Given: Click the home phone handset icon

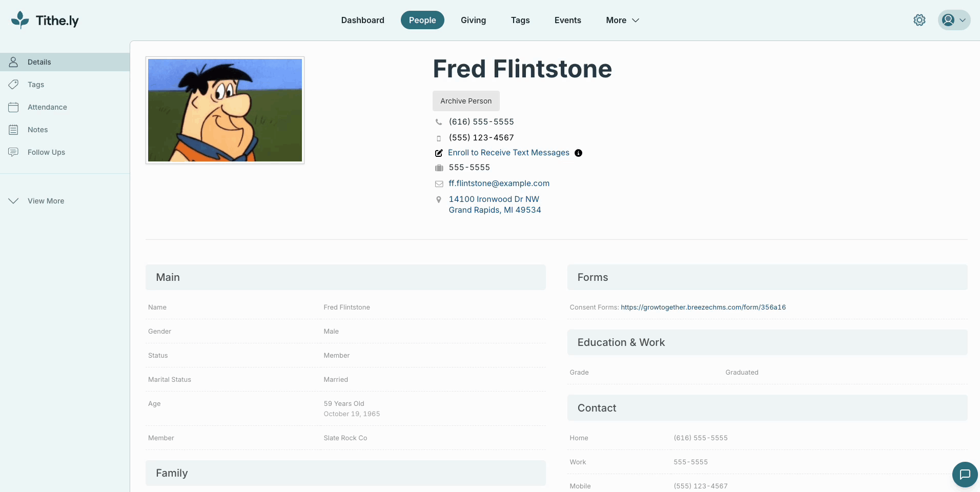Looking at the screenshot, I should coord(439,122).
